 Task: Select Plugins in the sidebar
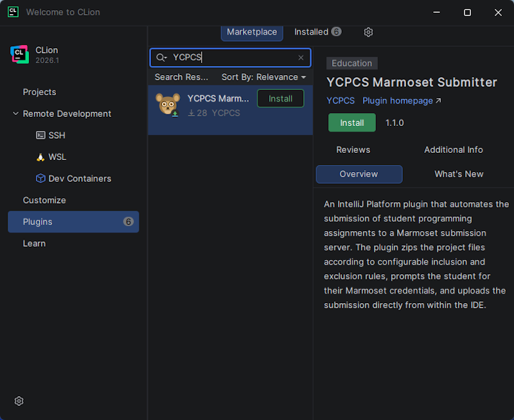[73, 222]
